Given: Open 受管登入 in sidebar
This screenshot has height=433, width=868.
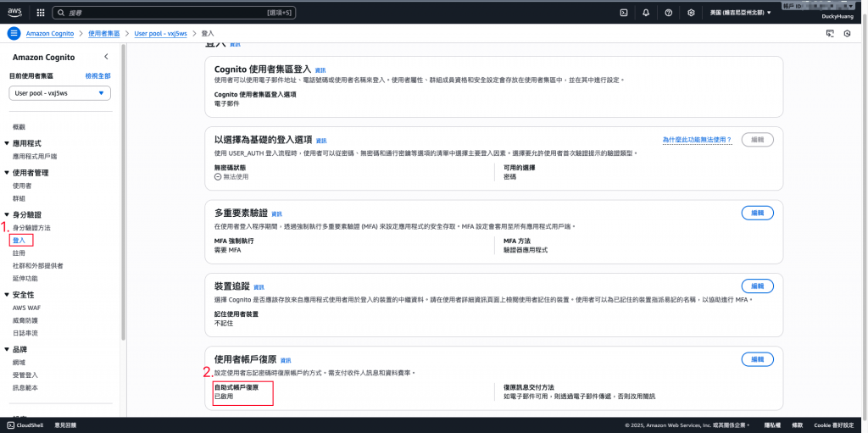Looking at the screenshot, I should tap(25, 375).
